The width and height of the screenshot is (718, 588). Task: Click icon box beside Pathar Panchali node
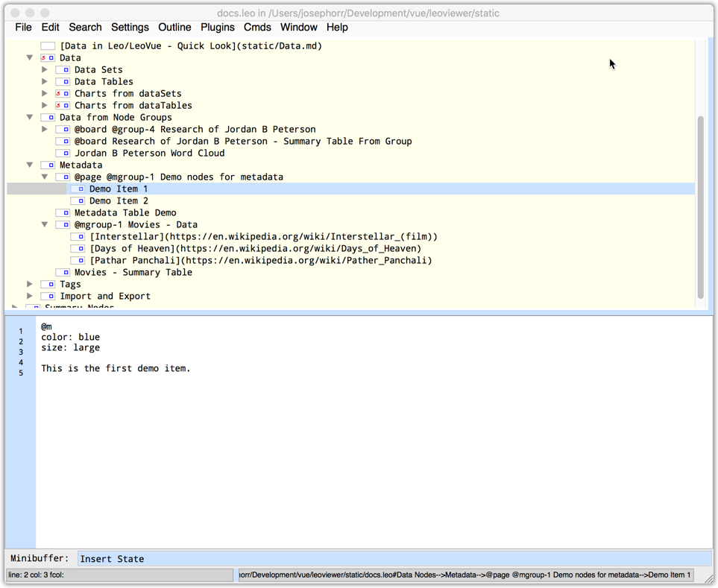tap(78, 260)
